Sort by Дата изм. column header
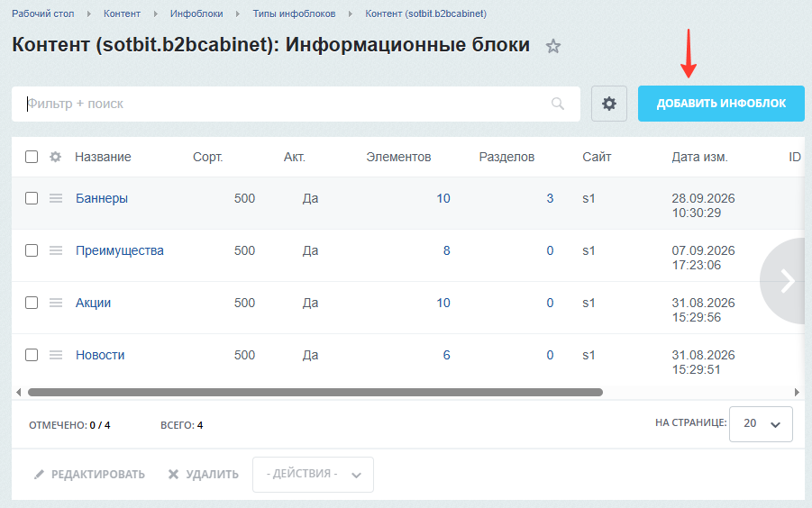The image size is (812, 508). pyautogui.click(x=699, y=157)
